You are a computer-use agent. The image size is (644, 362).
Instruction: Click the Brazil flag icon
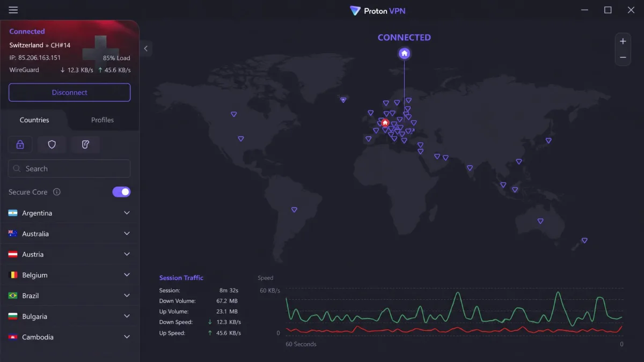coord(13,295)
